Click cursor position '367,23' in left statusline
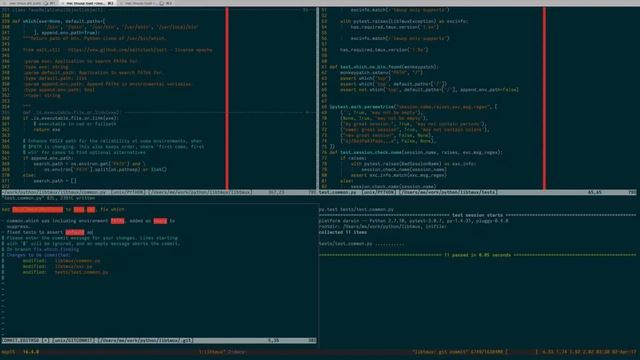 click(276, 192)
